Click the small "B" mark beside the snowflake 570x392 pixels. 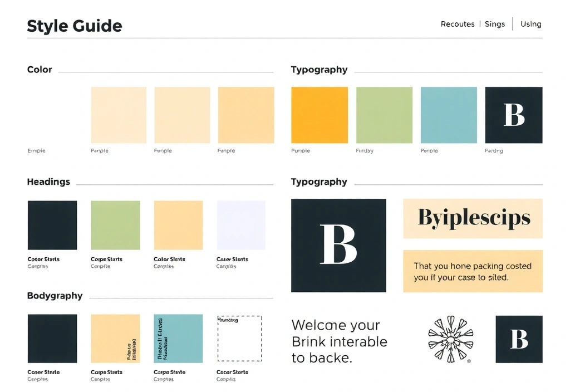click(x=519, y=340)
